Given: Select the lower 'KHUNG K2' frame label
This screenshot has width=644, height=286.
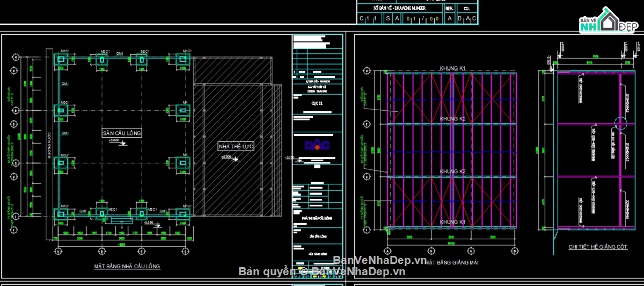Looking at the screenshot, I should click(452, 171).
